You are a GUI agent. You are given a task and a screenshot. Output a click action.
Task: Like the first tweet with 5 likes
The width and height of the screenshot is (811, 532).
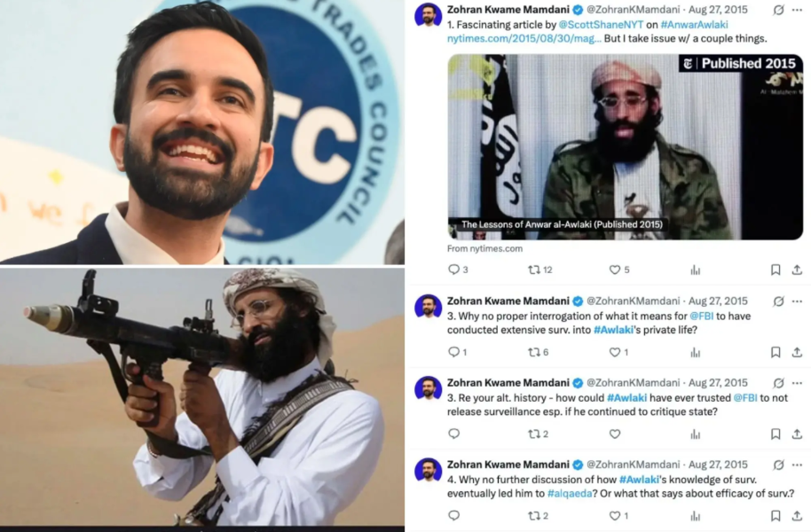pos(619,270)
